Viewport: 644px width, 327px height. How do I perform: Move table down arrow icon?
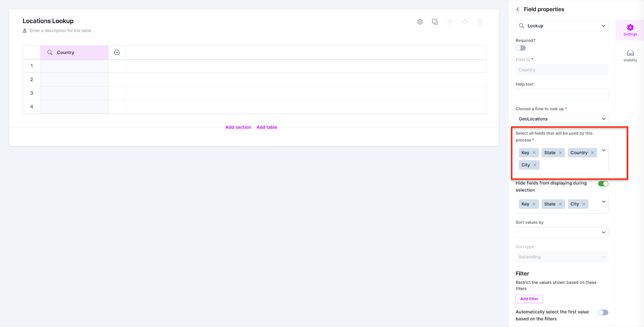coord(465,22)
